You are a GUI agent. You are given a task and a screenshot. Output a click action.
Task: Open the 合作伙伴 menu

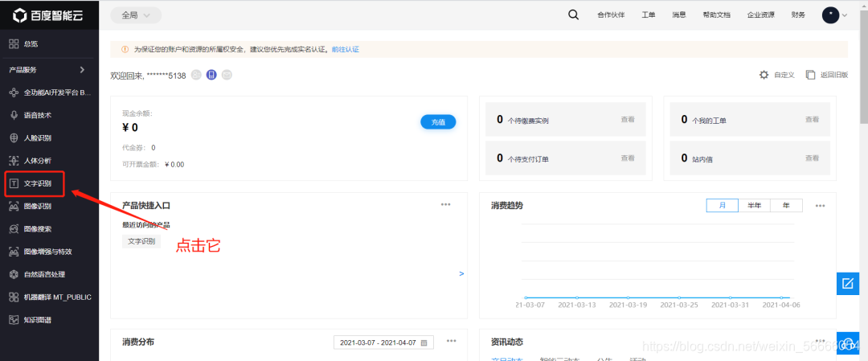611,15
